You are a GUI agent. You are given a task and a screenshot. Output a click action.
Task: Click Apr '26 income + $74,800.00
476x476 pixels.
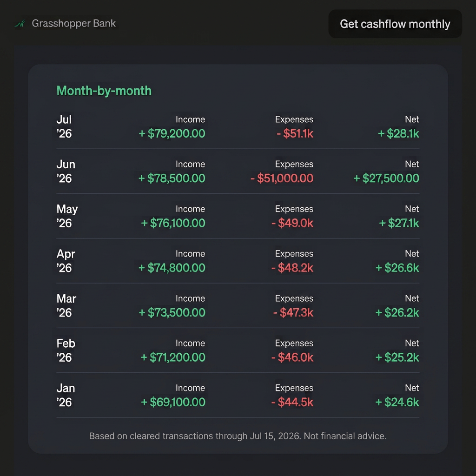click(x=172, y=268)
